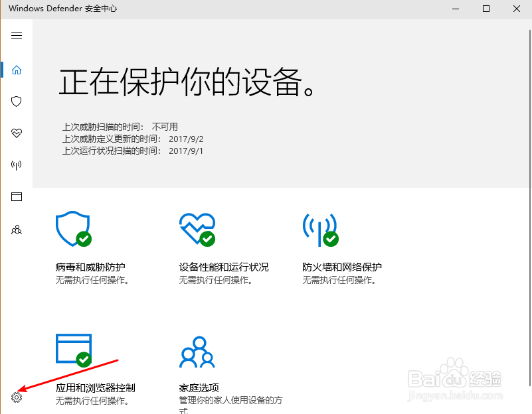The height and width of the screenshot is (414, 532).
Task: Click the vertical scrollbar
Action: [x=529, y=208]
